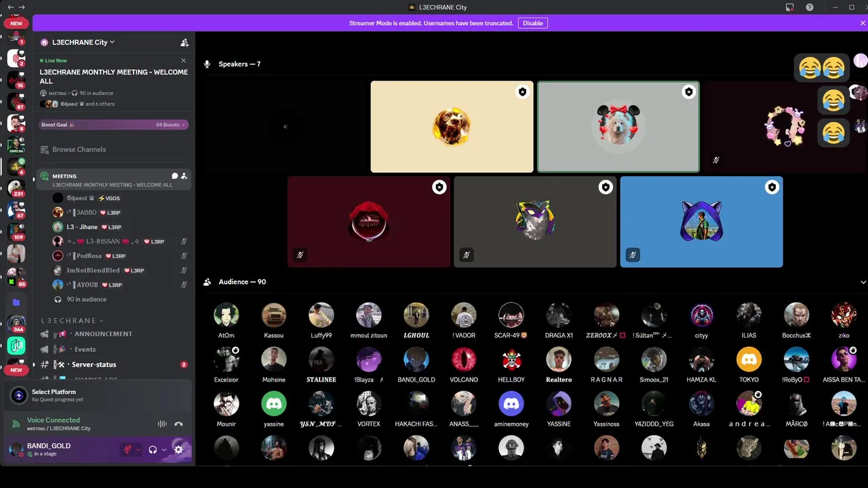Open audience member TOKYO's avatar
The height and width of the screenshot is (488, 868).
[749, 359]
